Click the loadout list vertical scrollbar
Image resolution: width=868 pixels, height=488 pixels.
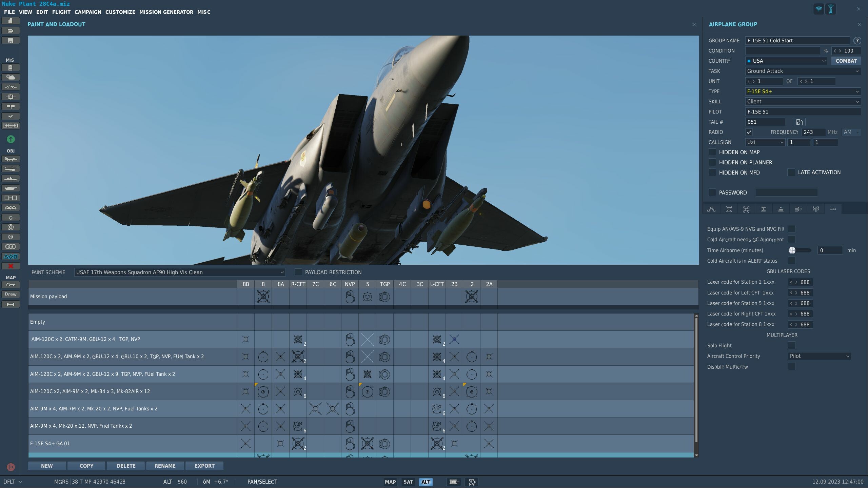tap(696, 380)
